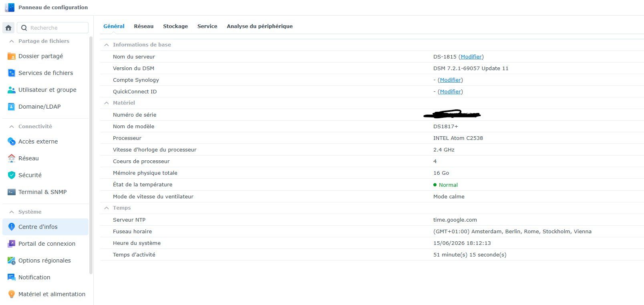Click Modifier link for Compte Synology
The width and height of the screenshot is (644, 305).
pyautogui.click(x=450, y=80)
